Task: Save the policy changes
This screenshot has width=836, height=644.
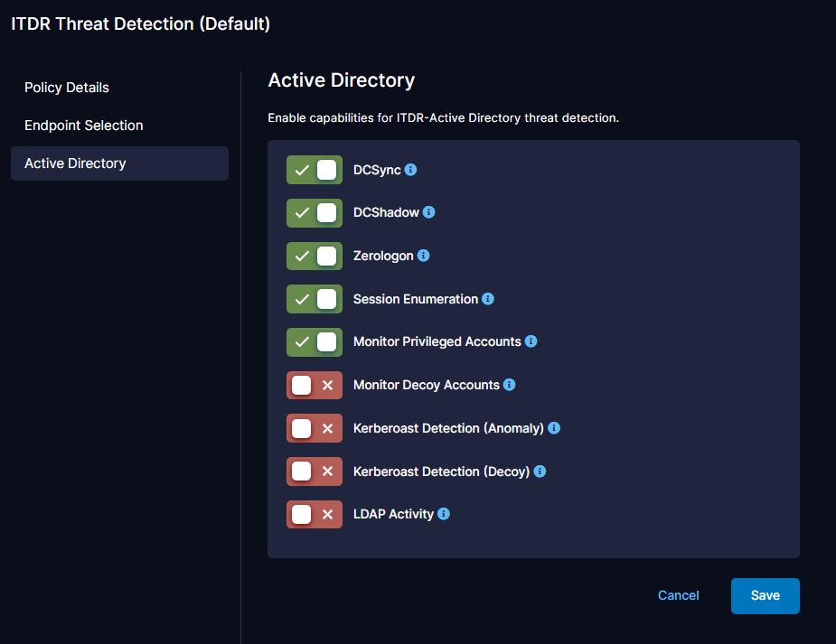Action: (x=765, y=595)
